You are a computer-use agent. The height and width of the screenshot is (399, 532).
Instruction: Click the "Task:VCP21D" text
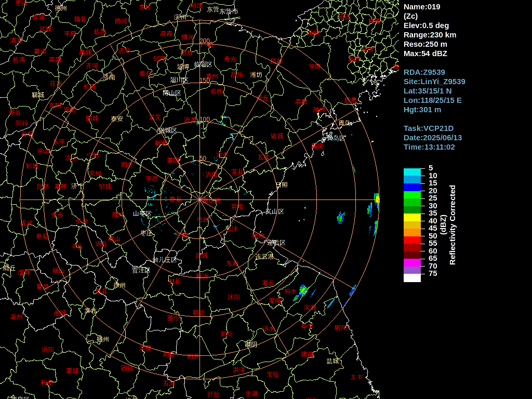[428, 128]
